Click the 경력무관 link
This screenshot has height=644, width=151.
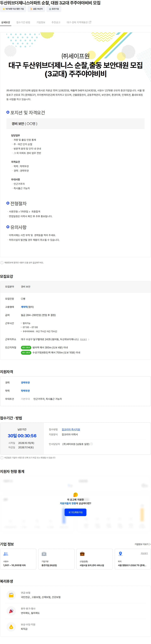[x=25, y=383]
